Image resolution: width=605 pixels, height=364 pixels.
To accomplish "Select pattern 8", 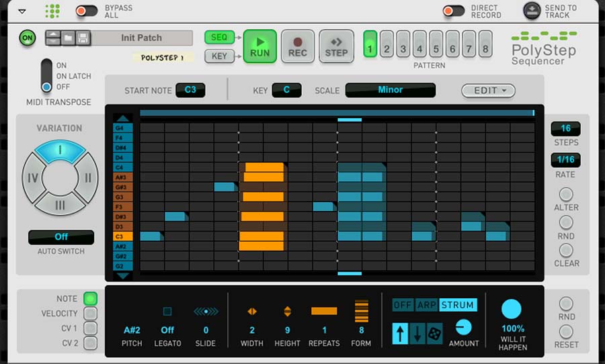I will (485, 44).
